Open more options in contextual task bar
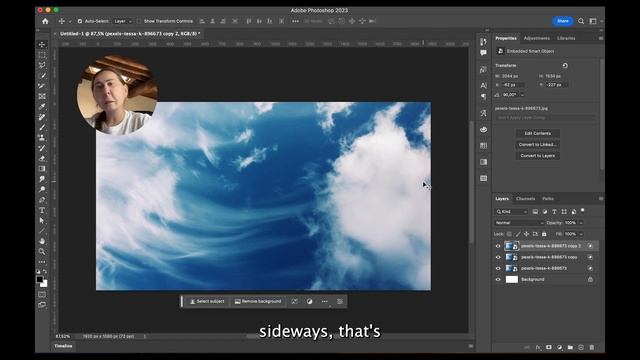Viewport: 640px width, 360px height. (x=324, y=301)
